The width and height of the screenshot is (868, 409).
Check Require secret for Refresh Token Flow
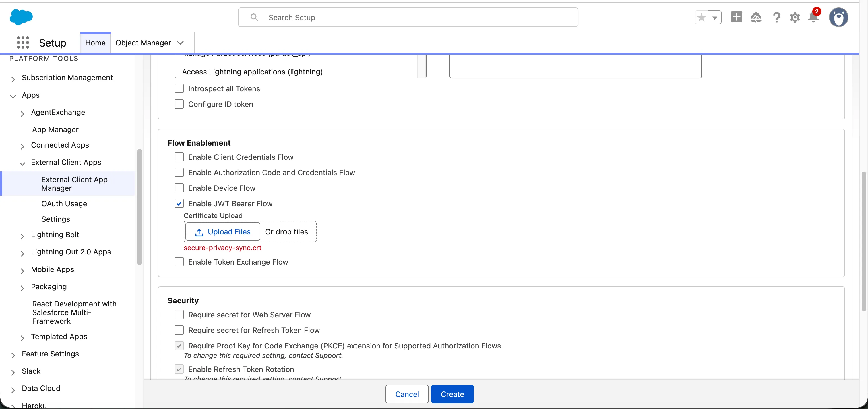pyautogui.click(x=179, y=330)
